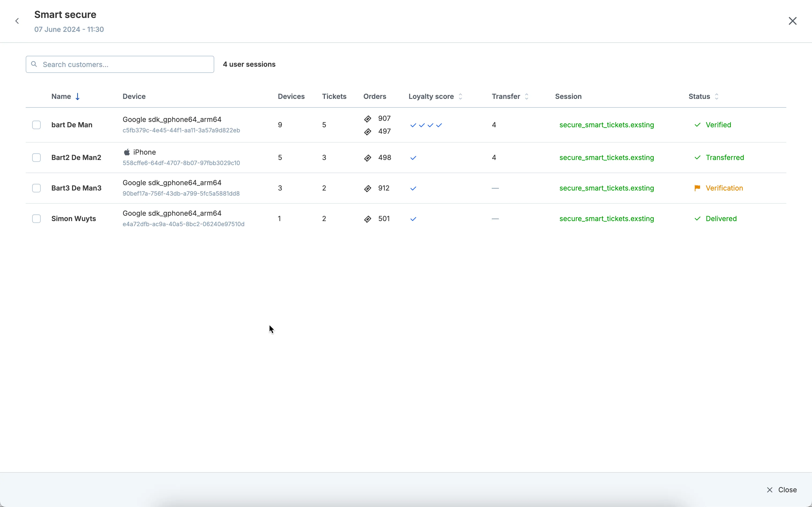The height and width of the screenshot is (507, 812).
Task: Click the ticket icon beside order 912
Action: [368, 188]
